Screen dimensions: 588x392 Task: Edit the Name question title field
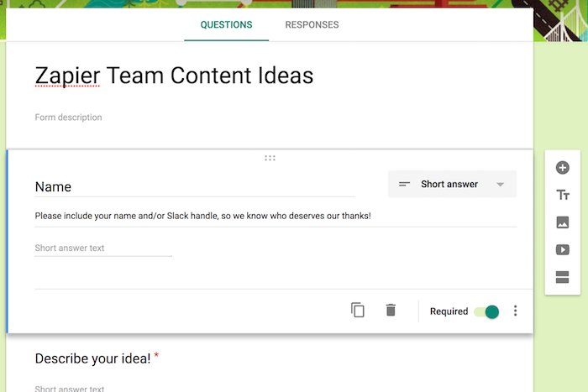(x=195, y=186)
